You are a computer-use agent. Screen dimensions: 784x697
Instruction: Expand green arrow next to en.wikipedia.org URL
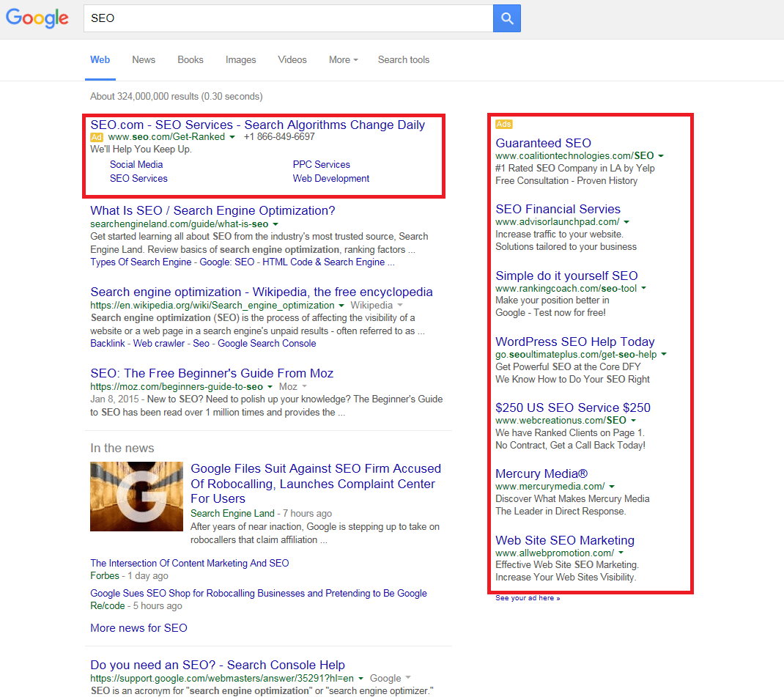click(341, 306)
